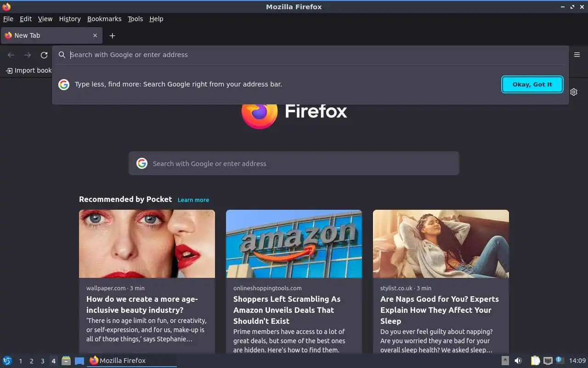
Task: Switch to workspace 3
Action: 42,361
